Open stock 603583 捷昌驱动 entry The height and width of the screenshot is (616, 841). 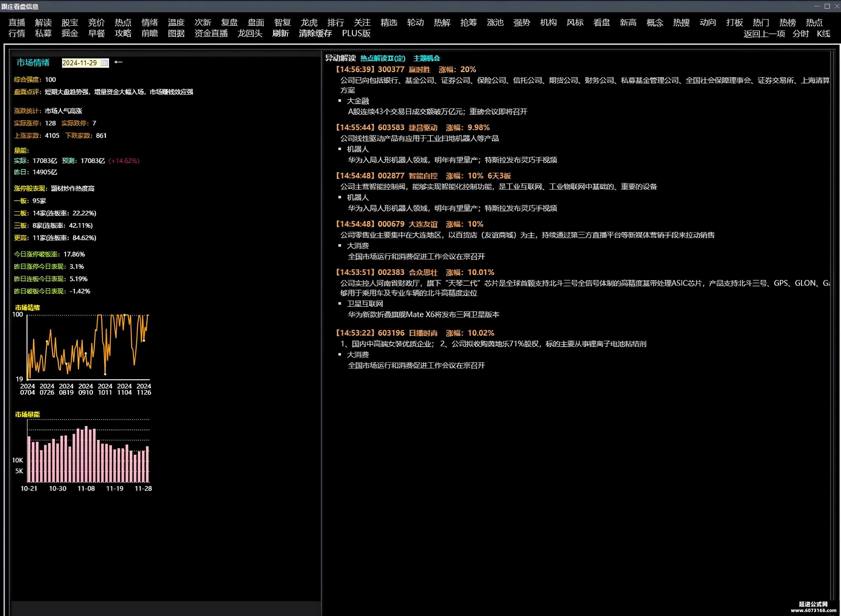[x=412, y=127]
